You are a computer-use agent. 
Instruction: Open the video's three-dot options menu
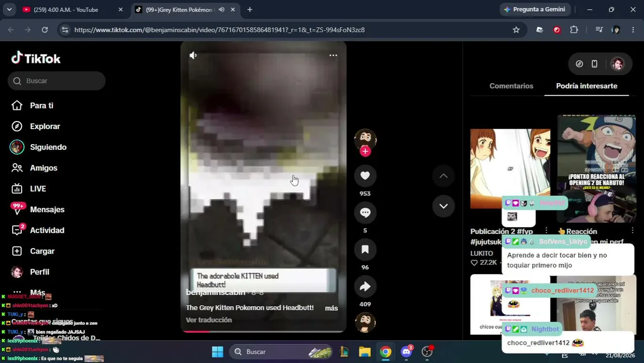pyautogui.click(x=333, y=55)
